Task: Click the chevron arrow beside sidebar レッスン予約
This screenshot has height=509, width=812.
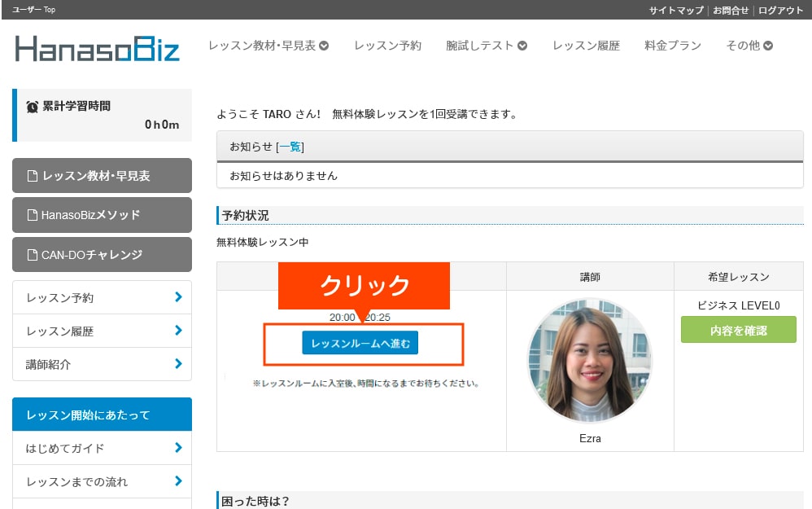Action: point(179,297)
